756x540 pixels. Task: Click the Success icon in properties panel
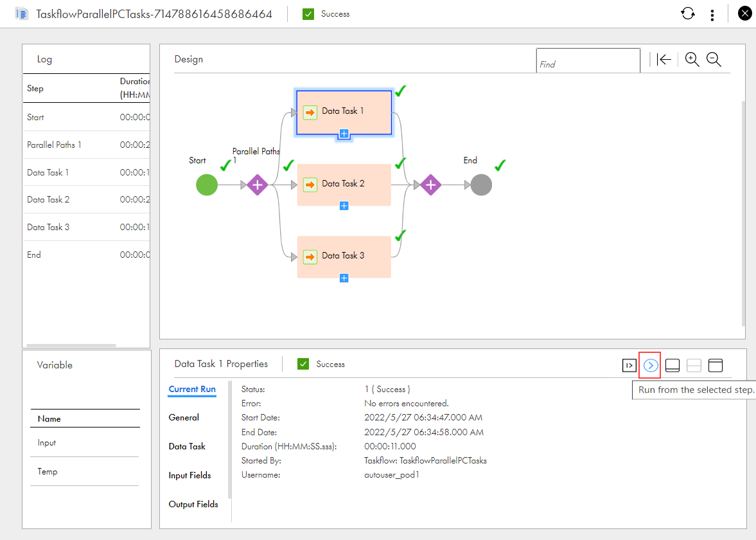point(303,364)
